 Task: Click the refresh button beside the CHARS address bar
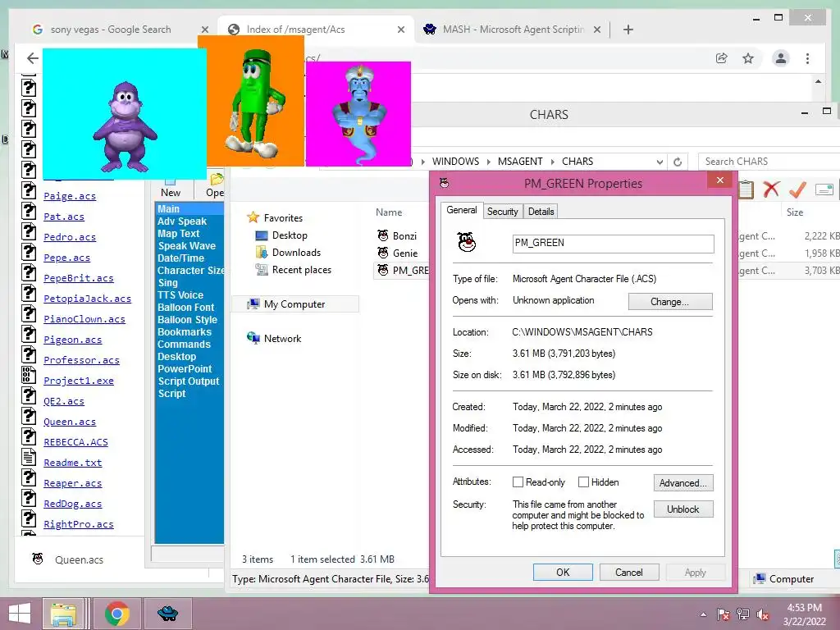pyautogui.click(x=678, y=162)
